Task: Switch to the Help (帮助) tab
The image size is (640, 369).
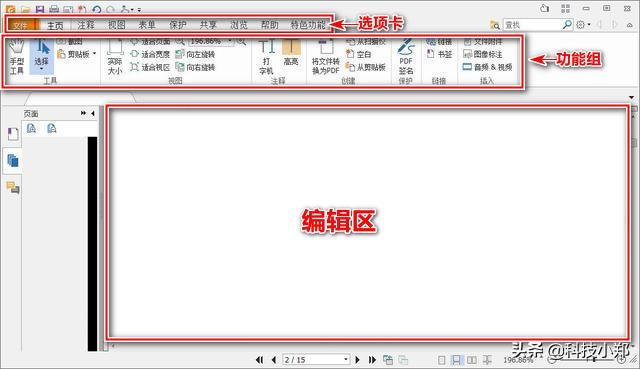Action: pos(269,25)
